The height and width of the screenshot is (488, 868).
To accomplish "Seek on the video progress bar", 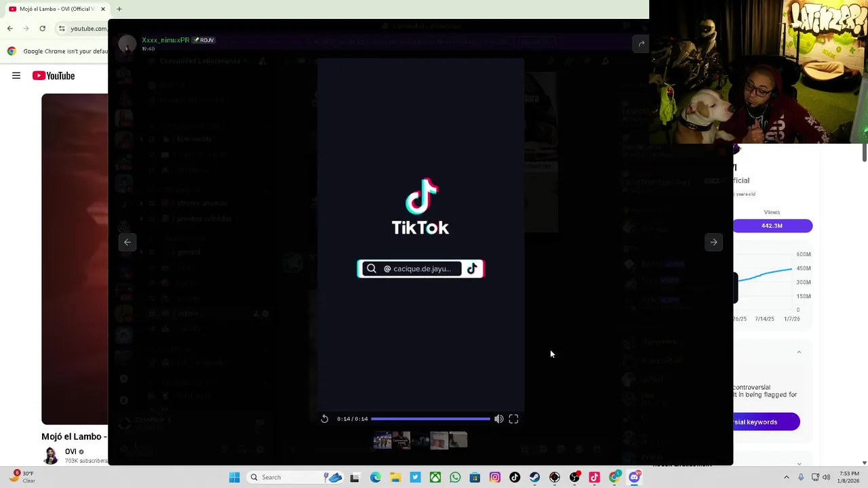I will [x=430, y=419].
